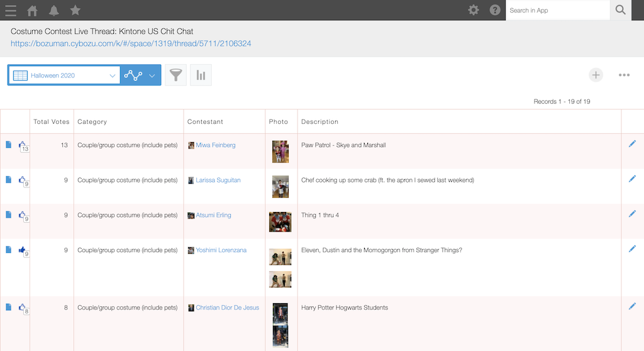Open the Costume Contest thread URL
Screen dimensions: 644x351
tap(131, 44)
